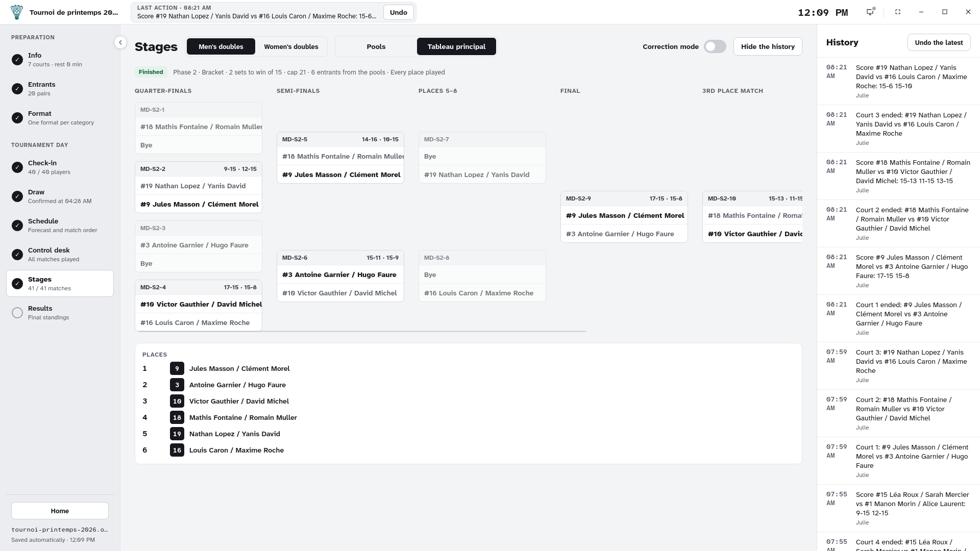The height and width of the screenshot is (551, 980).
Task: Open semi-final match card MD-S2-5
Action: coord(340,158)
